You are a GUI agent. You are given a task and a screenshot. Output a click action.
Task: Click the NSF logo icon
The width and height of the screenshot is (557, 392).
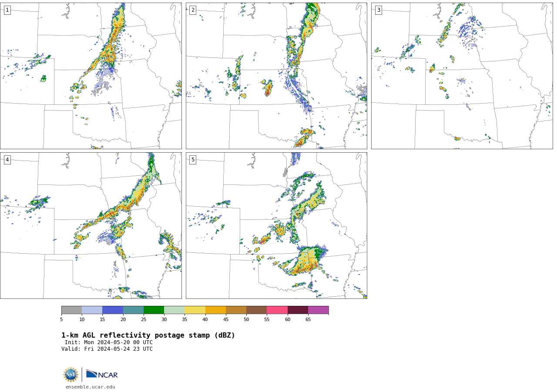coord(71,375)
